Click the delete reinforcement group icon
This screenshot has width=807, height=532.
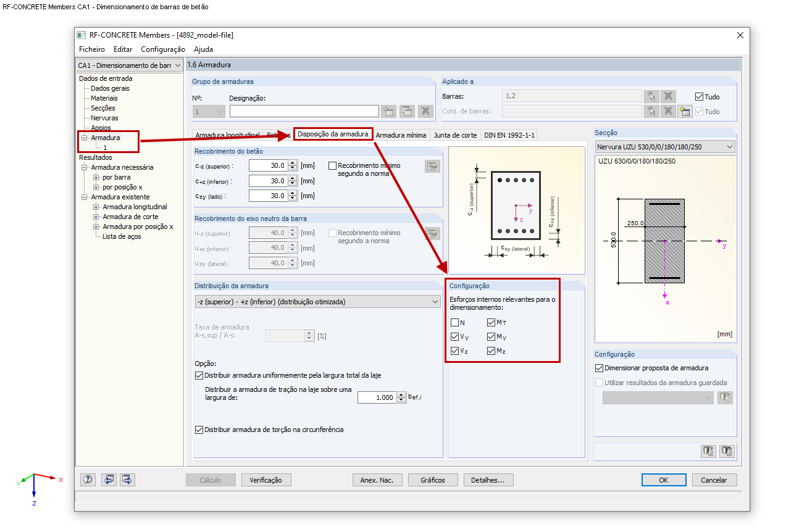click(425, 111)
